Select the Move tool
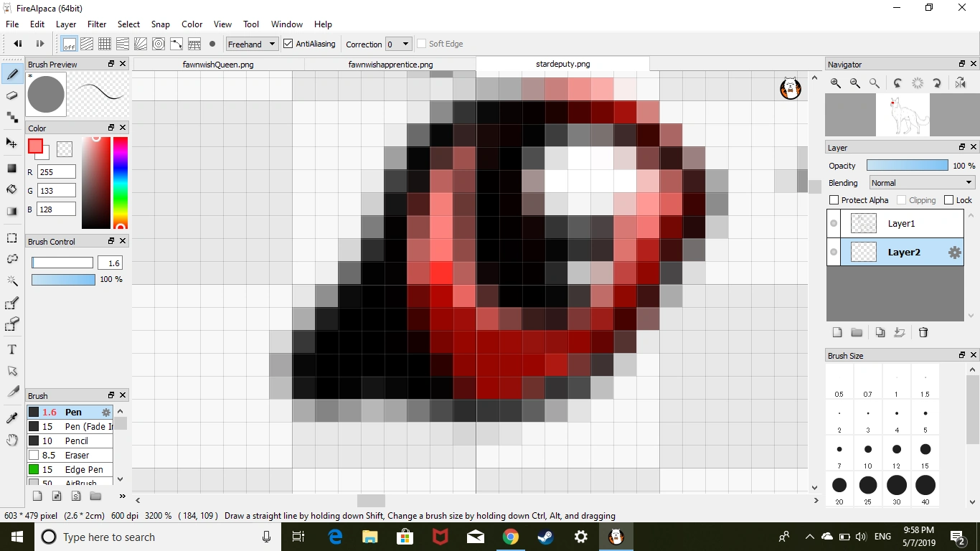 tap(12, 143)
